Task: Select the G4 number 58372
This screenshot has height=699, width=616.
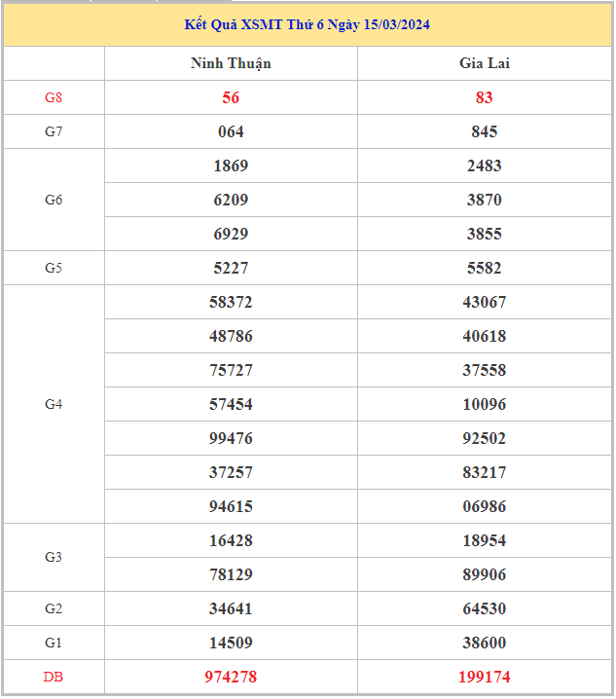Action: (x=231, y=302)
